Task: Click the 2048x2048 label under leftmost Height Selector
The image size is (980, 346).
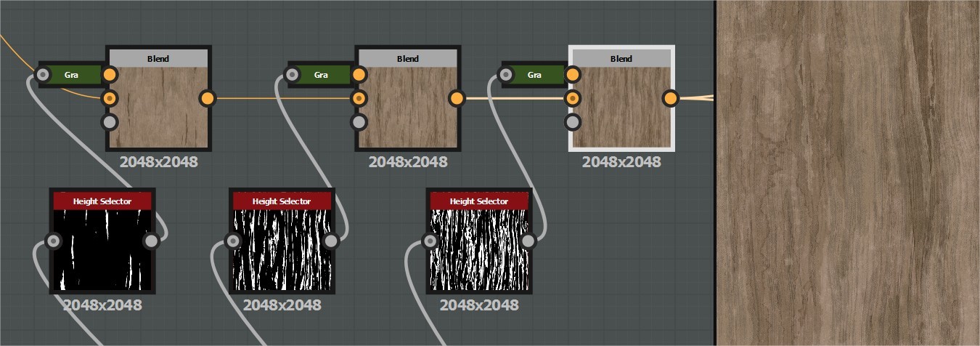Action: [102, 305]
